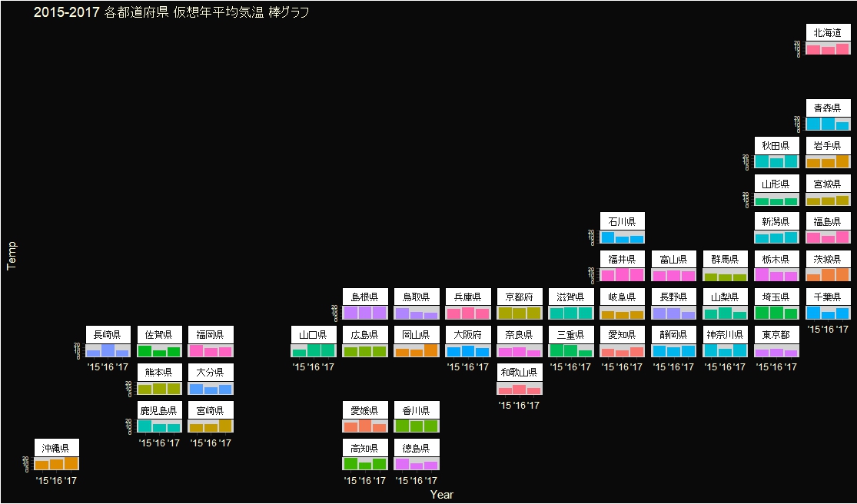Click the 岡山県 facet label

[417, 335]
